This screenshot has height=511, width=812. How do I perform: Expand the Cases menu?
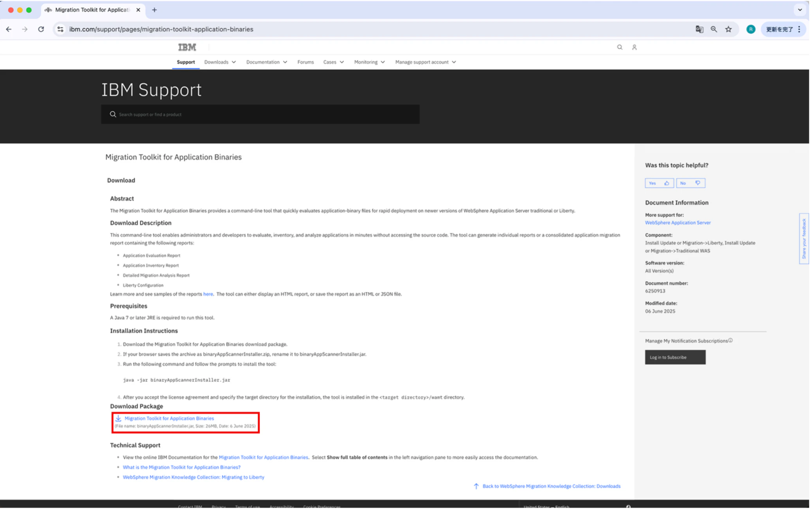(333, 62)
